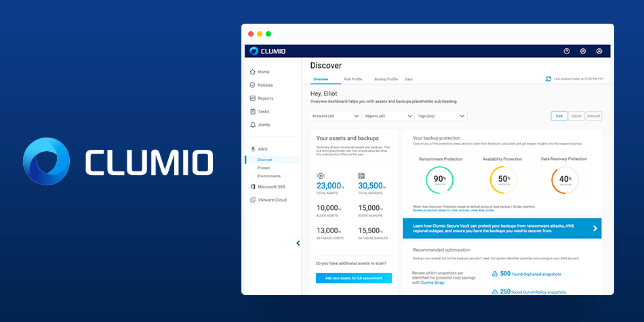Collapse the sidebar with the chevron button
The width and height of the screenshot is (644, 322).
pos(298,243)
